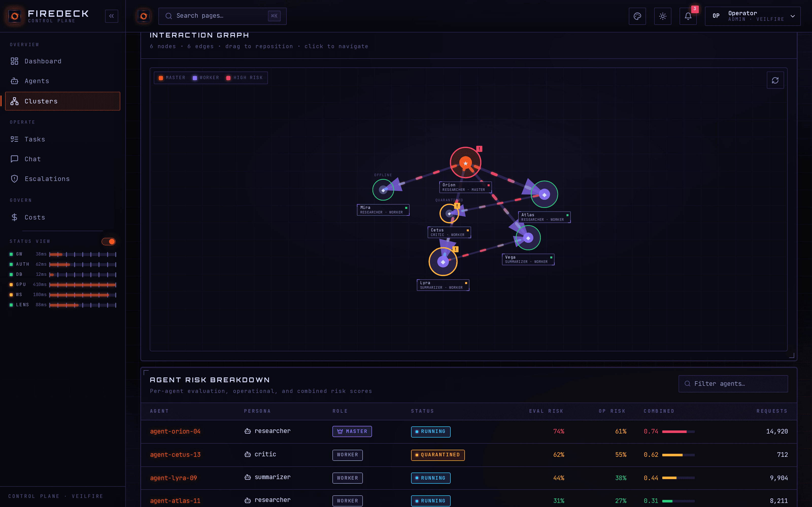Click the Firedeck logo in top bar
Screen dimensions: 812x507
(144, 16)
